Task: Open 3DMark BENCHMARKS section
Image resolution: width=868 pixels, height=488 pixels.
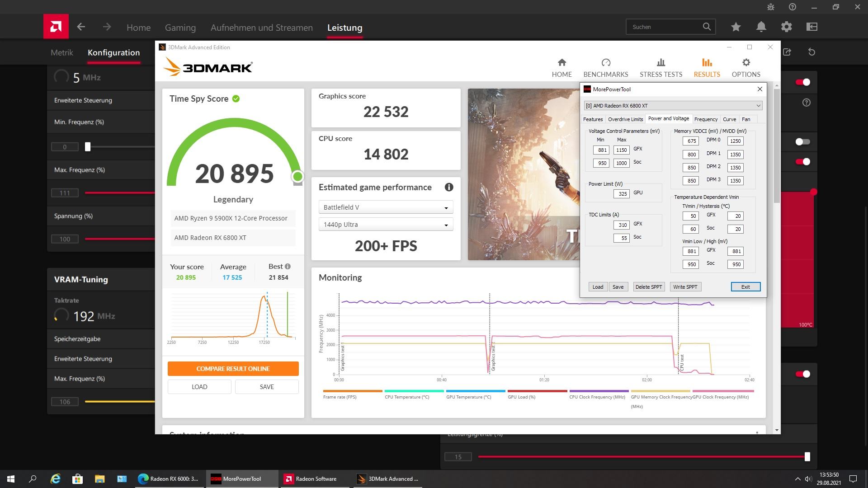Action: [x=606, y=68]
